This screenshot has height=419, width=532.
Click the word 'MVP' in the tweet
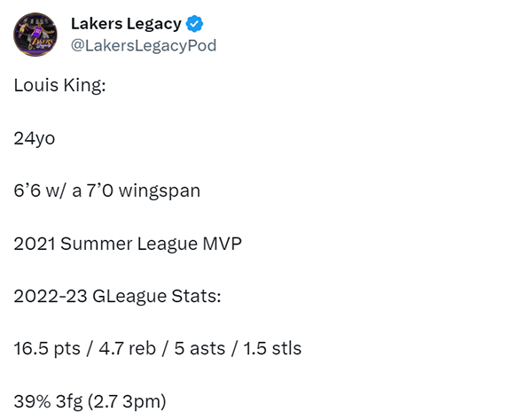[223, 244]
